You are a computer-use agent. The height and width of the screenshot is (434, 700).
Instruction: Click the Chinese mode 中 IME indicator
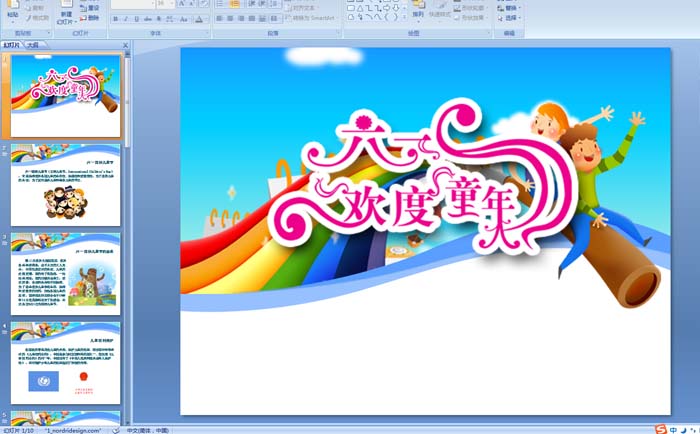point(672,430)
